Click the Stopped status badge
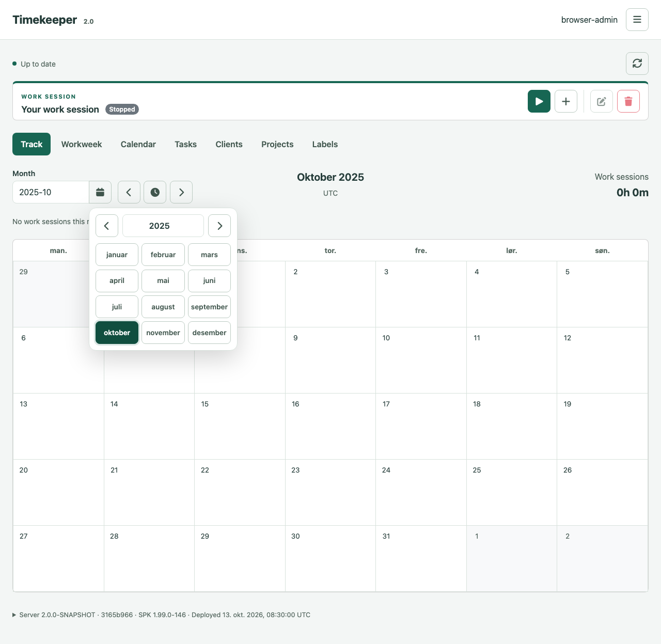Image resolution: width=661 pixels, height=644 pixels. tap(122, 109)
